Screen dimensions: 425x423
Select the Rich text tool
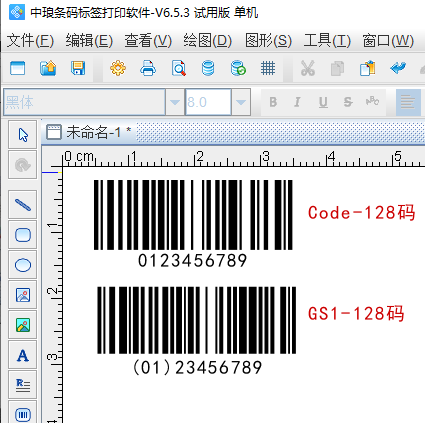coord(23,385)
